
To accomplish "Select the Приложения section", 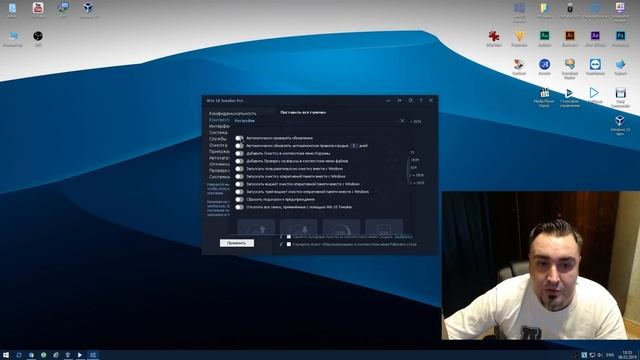I will click(x=219, y=152).
